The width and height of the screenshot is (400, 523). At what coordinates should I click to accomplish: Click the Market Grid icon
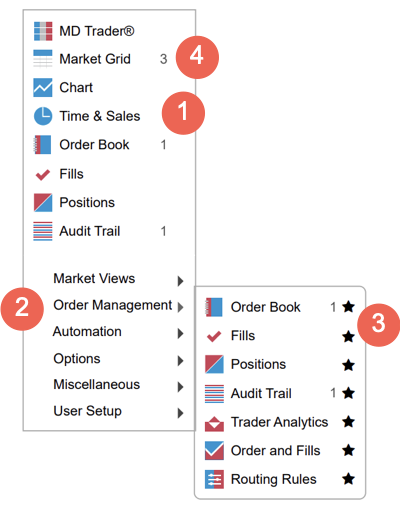click(x=43, y=59)
